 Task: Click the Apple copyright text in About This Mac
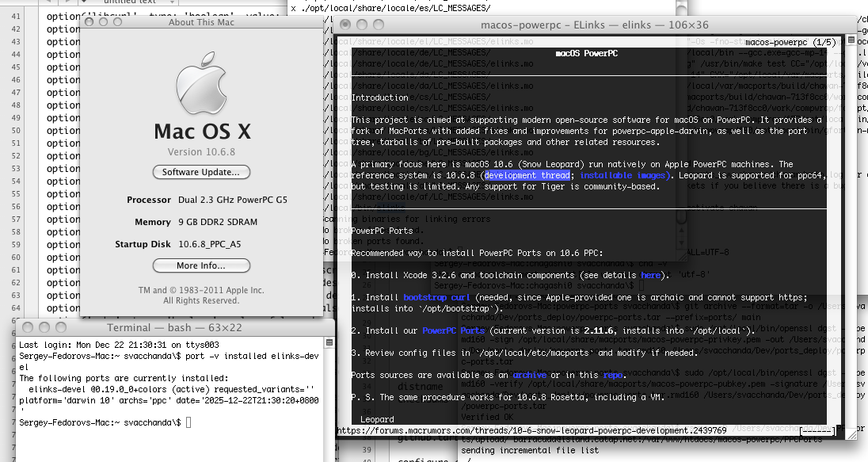point(201,296)
